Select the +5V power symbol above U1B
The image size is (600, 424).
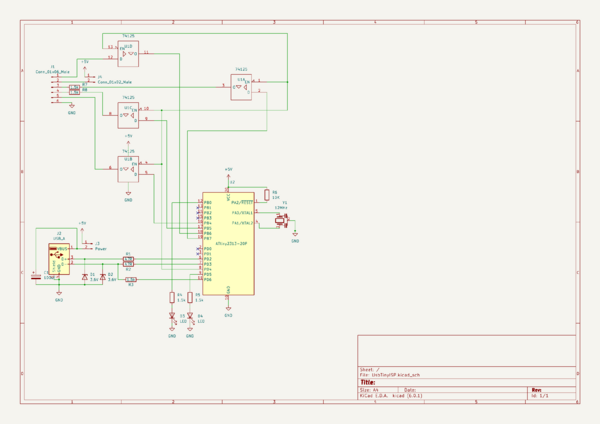coord(128,142)
